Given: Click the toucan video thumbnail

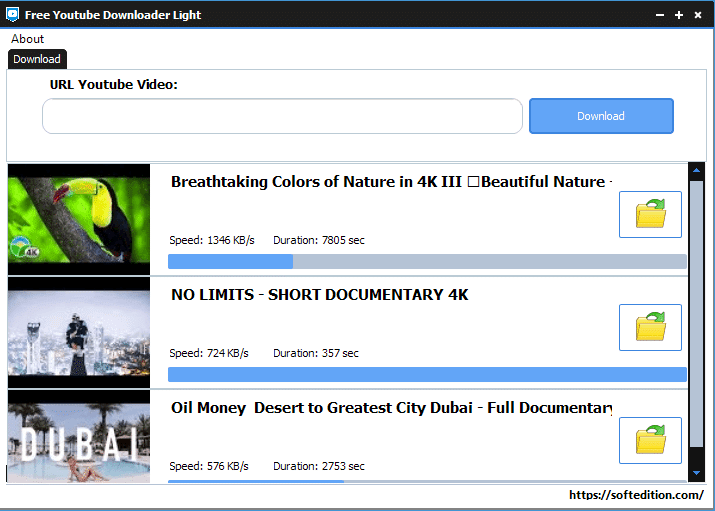Looking at the screenshot, I should [x=79, y=219].
